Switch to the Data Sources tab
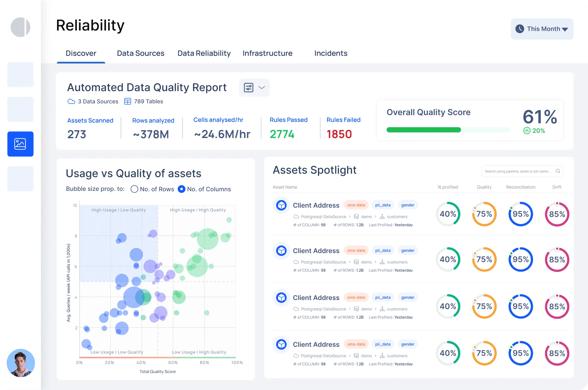Screen dimensions: 588x390 click(140, 53)
